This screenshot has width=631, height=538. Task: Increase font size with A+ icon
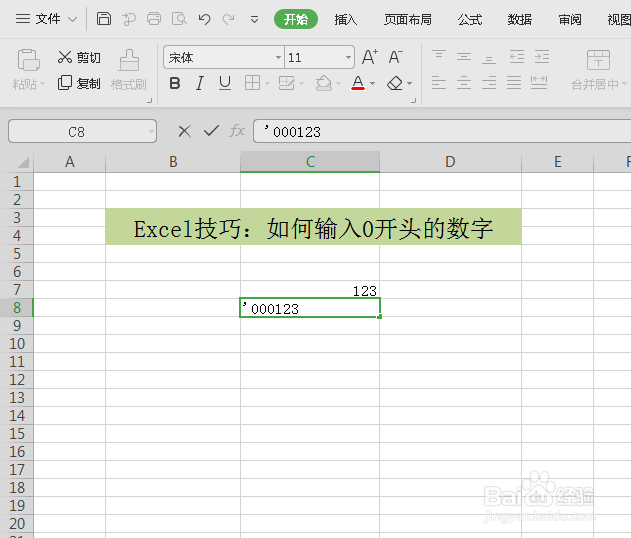click(369, 57)
